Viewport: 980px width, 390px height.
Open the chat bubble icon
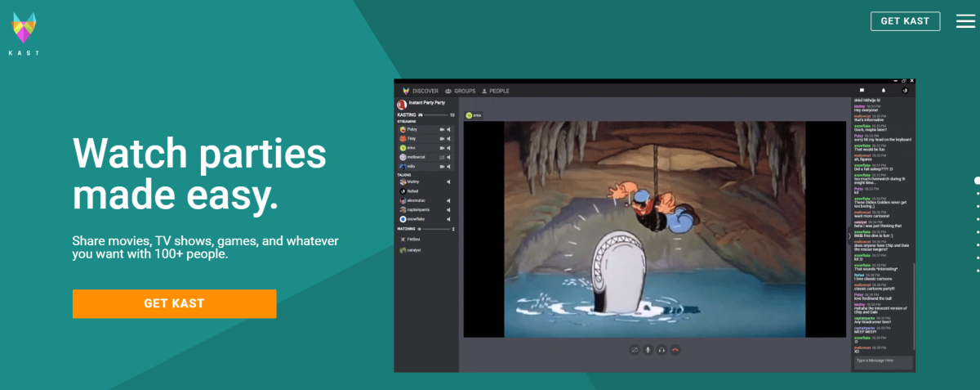[861, 90]
